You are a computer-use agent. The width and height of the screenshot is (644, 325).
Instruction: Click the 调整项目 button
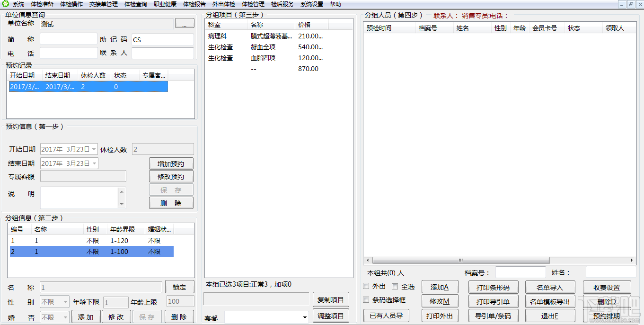point(331,316)
